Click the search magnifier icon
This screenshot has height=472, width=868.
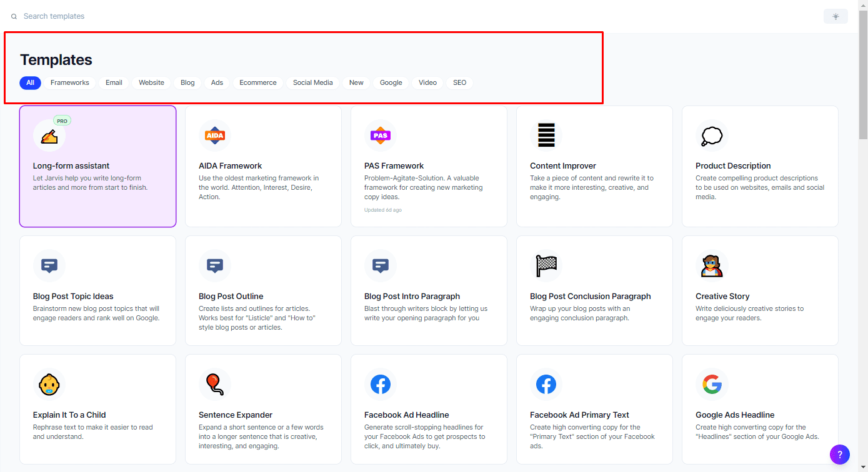[x=14, y=16]
